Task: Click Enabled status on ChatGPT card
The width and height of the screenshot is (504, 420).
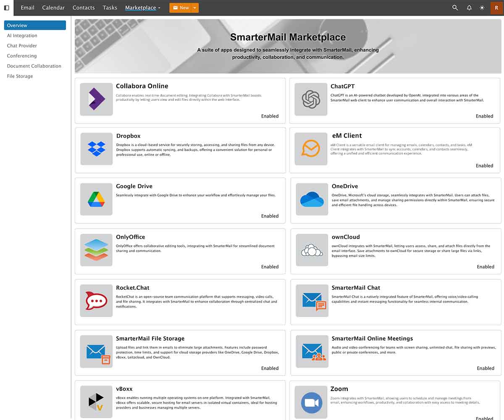Action: pyautogui.click(x=485, y=116)
